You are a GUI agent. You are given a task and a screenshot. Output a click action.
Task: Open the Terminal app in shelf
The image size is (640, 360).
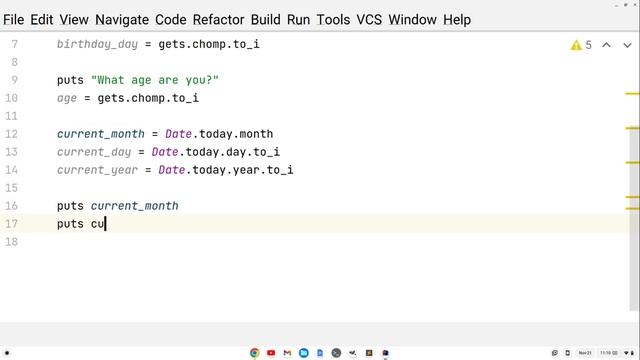point(336,353)
